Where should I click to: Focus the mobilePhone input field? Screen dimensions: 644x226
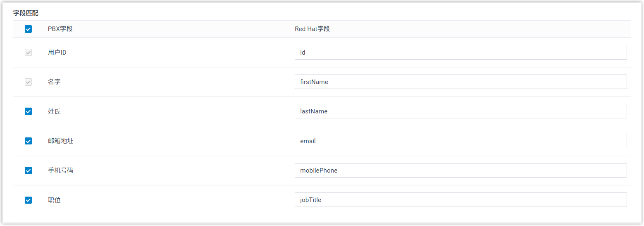click(460, 171)
